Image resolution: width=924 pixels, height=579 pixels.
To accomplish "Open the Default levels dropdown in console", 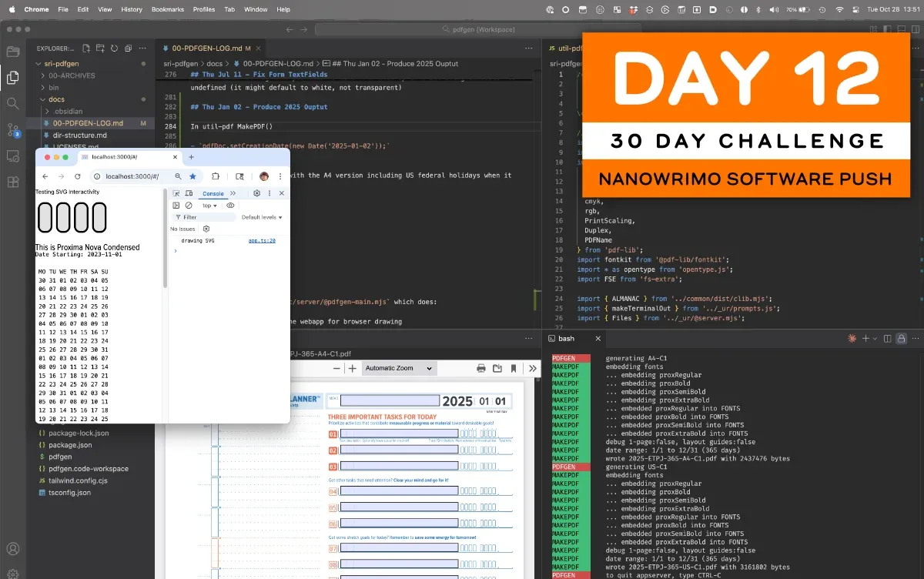I will (x=262, y=217).
